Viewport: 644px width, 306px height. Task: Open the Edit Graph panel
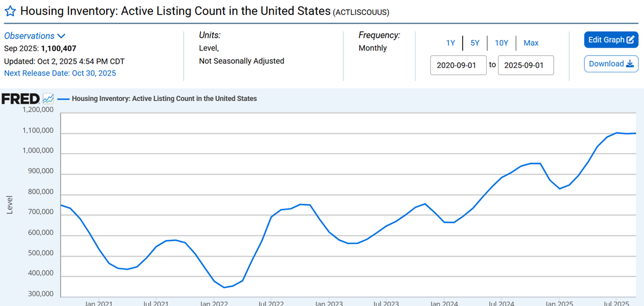click(x=611, y=40)
